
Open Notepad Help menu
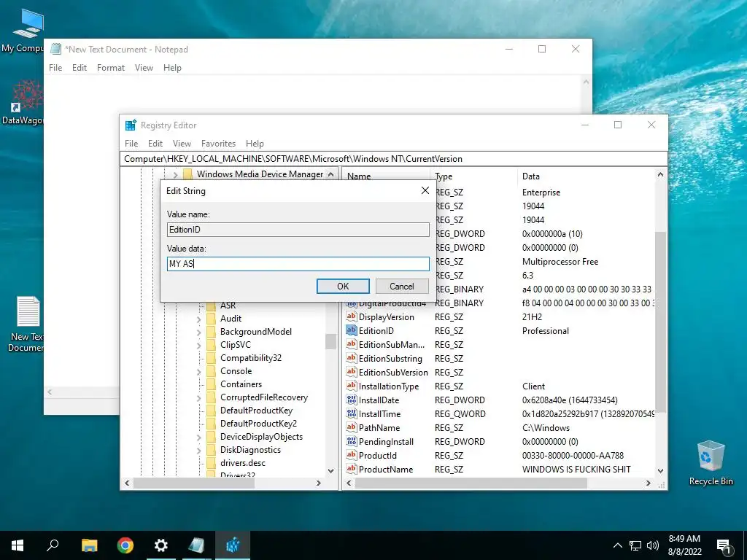[x=172, y=68]
